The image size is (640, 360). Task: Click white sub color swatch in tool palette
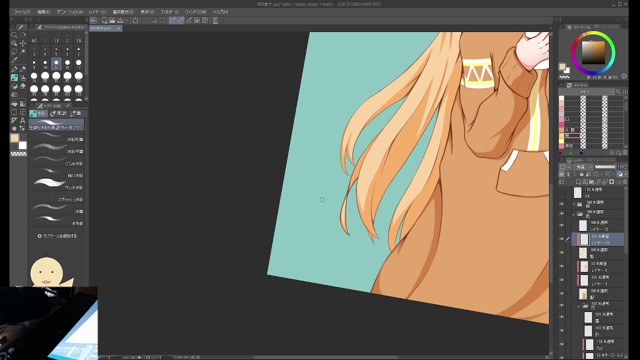22,145
